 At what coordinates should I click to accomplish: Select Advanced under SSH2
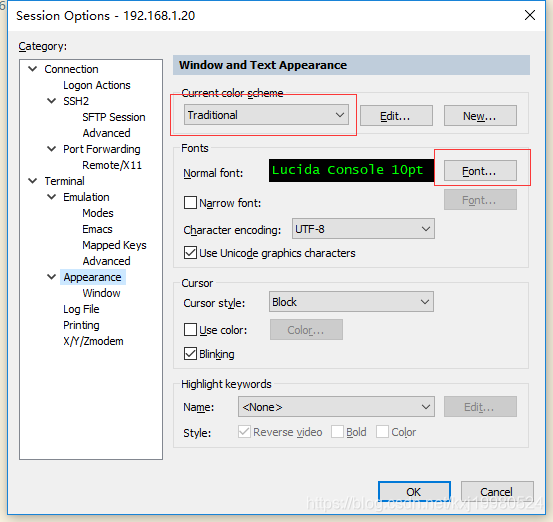click(x=106, y=133)
